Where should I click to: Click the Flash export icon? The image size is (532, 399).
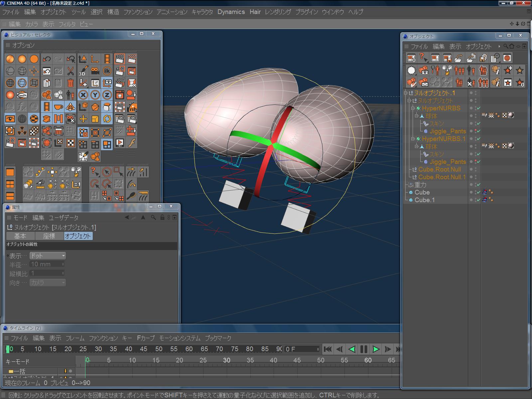click(x=132, y=143)
